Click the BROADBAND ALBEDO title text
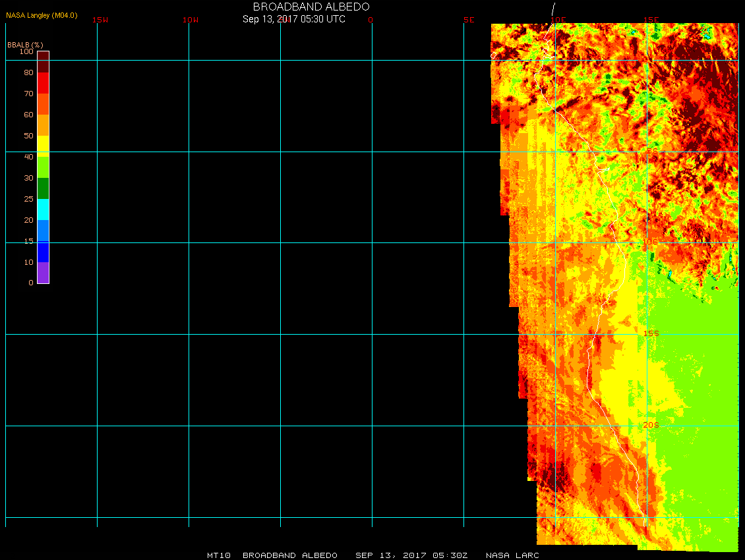The width and height of the screenshot is (745, 560). click(x=294, y=7)
